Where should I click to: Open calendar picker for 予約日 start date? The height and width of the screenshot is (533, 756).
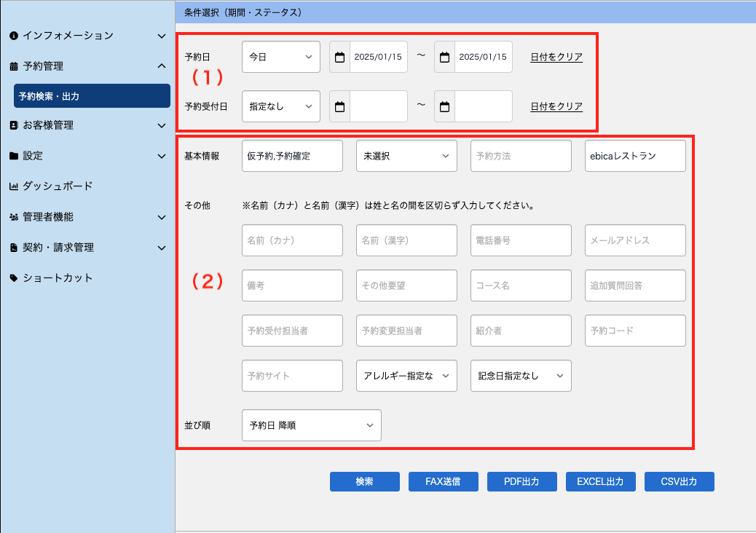coord(339,57)
